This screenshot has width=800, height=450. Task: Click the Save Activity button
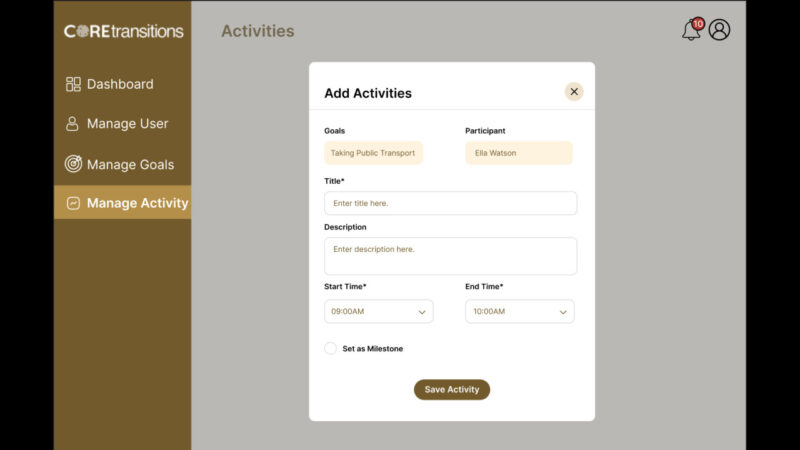[452, 389]
